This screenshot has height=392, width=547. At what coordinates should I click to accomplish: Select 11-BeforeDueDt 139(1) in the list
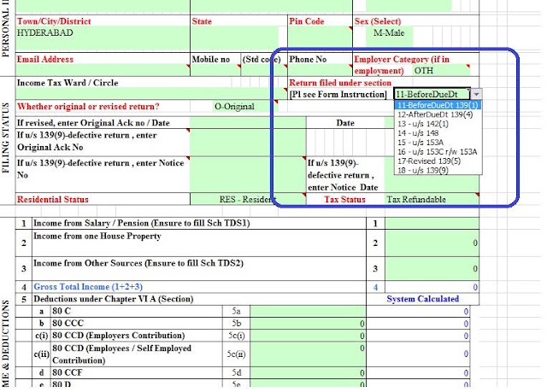click(x=438, y=105)
